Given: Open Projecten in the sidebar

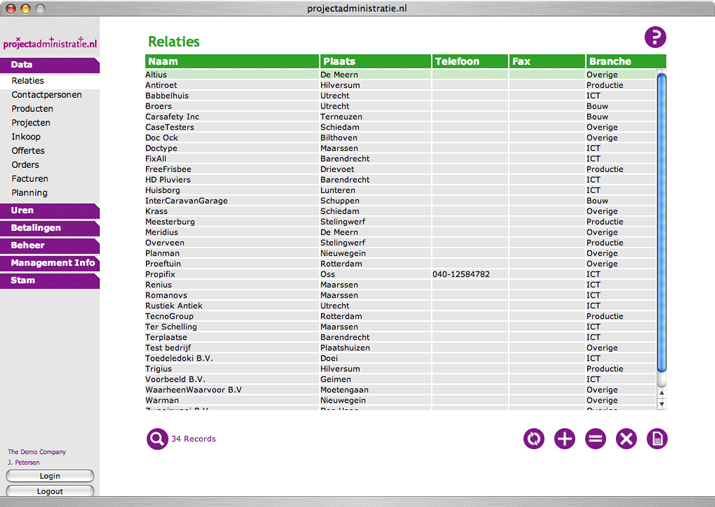Looking at the screenshot, I should pyautogui.click(x=31, y=123).
